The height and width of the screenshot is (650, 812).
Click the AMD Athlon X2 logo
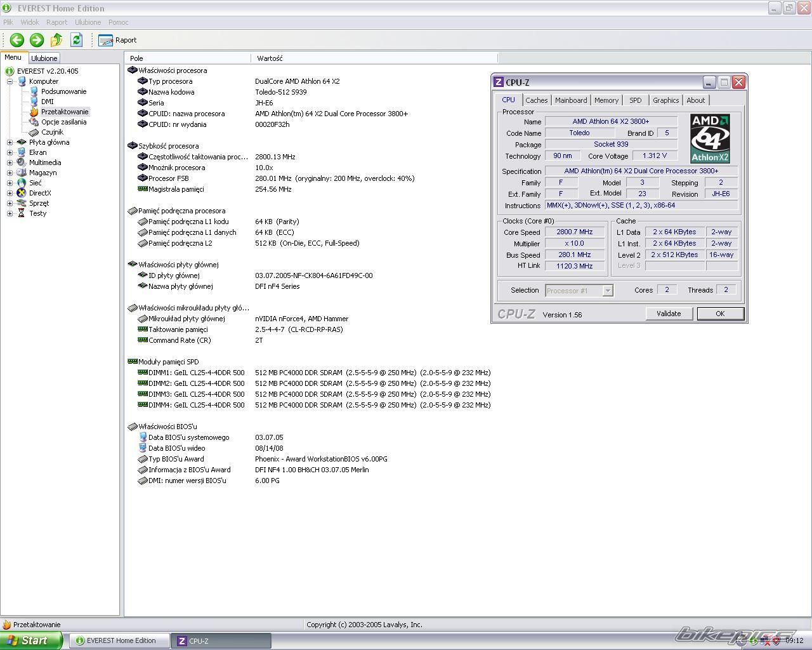point(710,139)
